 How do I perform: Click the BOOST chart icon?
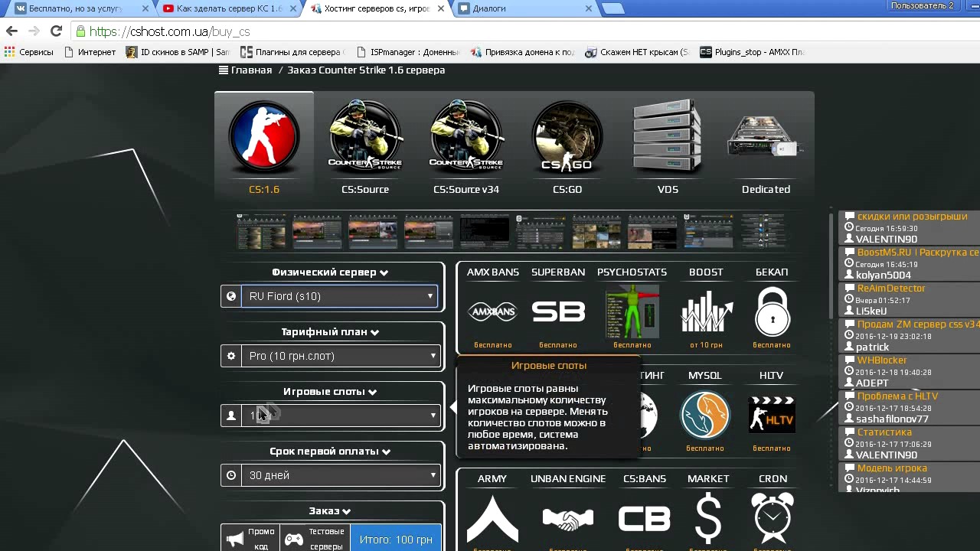706,311
